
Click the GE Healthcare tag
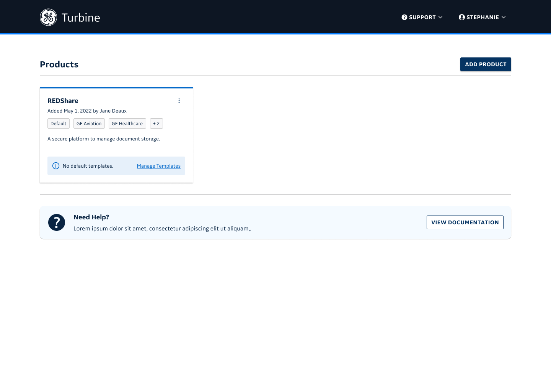(127, 124)
